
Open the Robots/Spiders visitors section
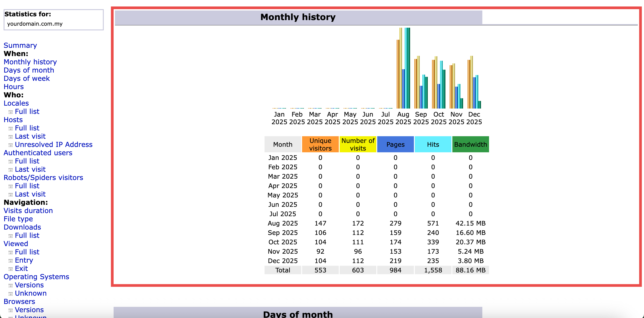pyautogui.click(x=43, y=178)
